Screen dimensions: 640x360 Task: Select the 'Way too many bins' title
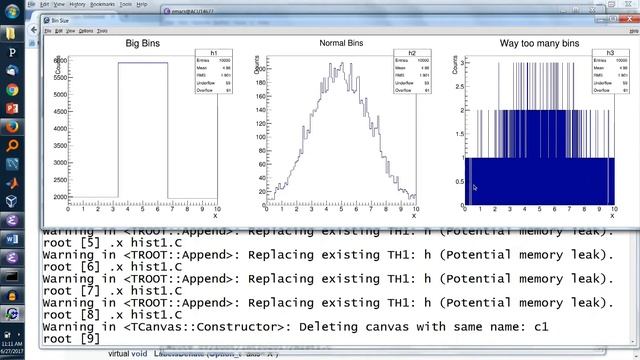pyautogui.click(x=539, y=43)
